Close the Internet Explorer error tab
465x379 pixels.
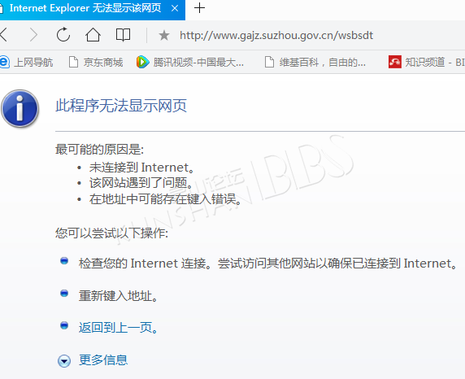[x=175, y=8]
